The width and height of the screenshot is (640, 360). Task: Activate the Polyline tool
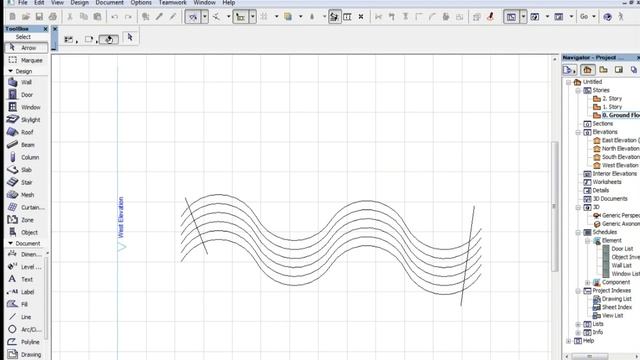[25, 342]
